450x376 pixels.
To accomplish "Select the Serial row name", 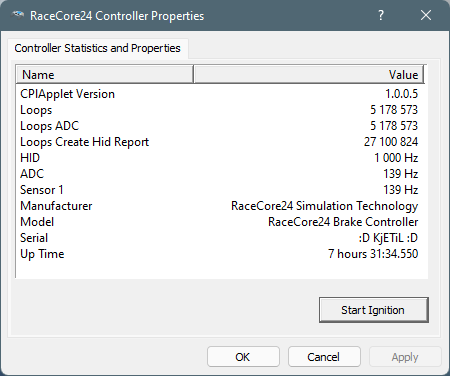I will 34,238.
